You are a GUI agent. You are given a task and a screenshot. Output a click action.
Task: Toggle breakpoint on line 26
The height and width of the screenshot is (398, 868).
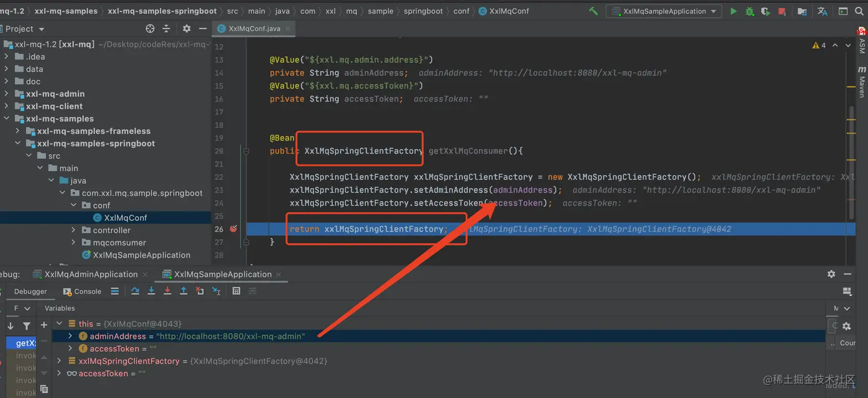pyautogui.click(x=233, y=229)
